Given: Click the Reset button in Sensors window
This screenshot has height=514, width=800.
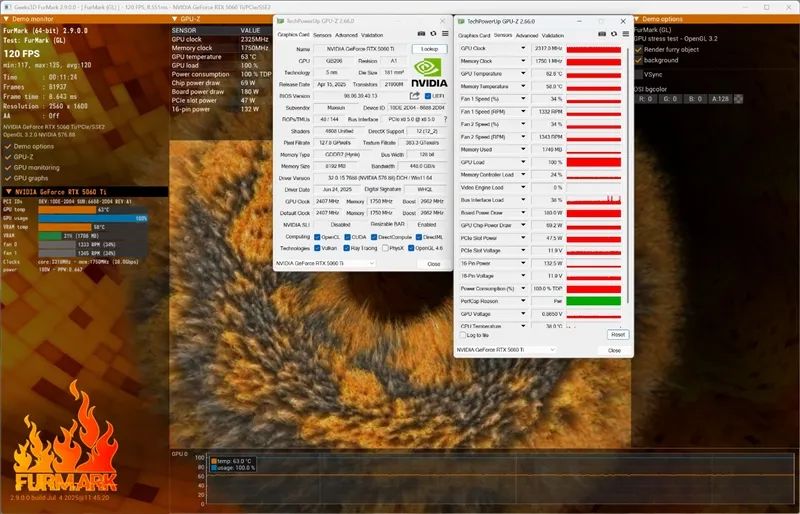Looking at the screenshot, I should click(617, 335).
